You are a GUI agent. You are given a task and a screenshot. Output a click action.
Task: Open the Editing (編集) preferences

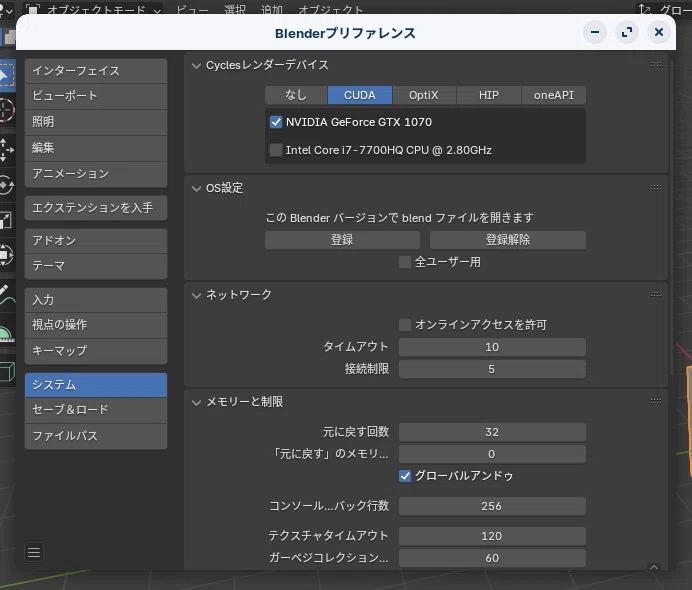(x=96, y=148)
